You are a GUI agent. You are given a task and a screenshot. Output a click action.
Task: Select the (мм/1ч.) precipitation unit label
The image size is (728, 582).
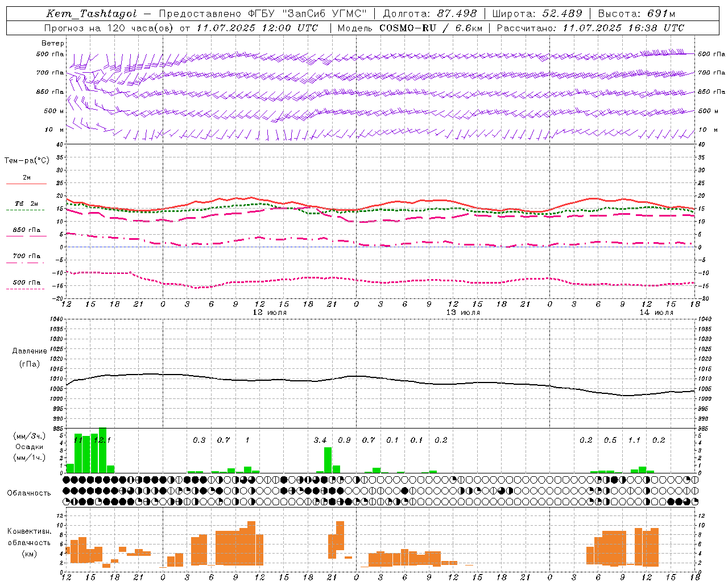pyautogui.click(x=29, y=458)
